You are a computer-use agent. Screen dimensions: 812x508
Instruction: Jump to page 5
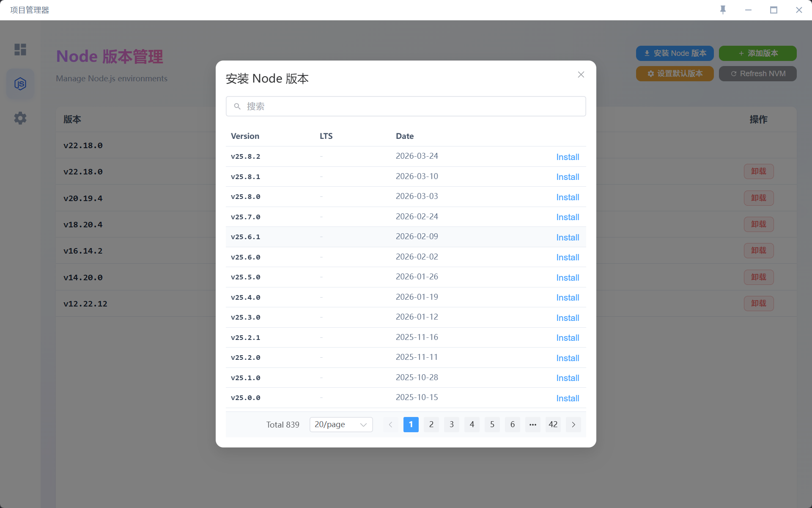[492, 425]
